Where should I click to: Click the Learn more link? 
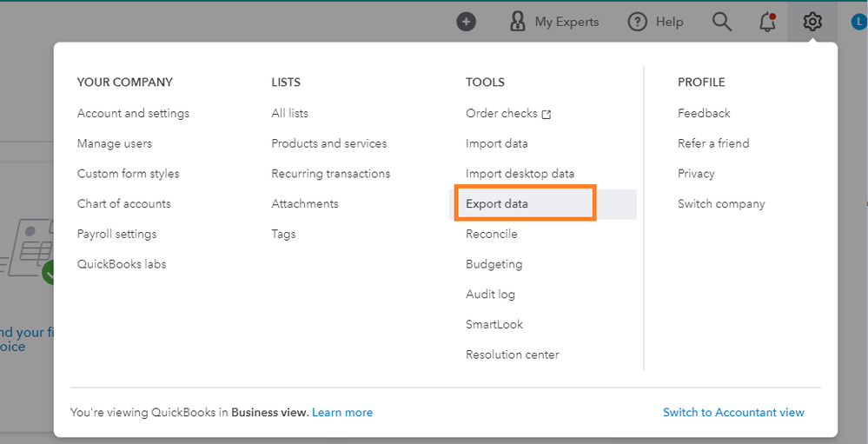(x=342, y=413)
